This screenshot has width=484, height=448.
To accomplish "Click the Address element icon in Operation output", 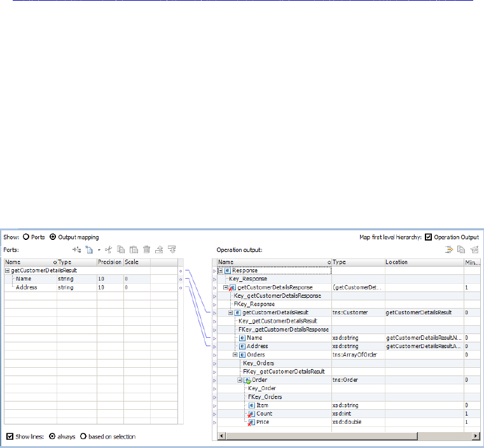I will (242, 346).
